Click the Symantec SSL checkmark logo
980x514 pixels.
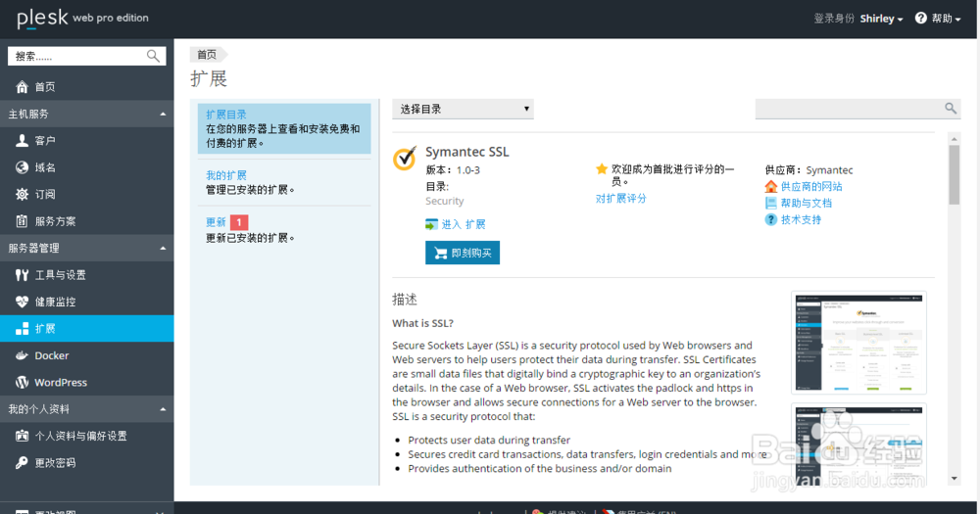coord(405,158)
